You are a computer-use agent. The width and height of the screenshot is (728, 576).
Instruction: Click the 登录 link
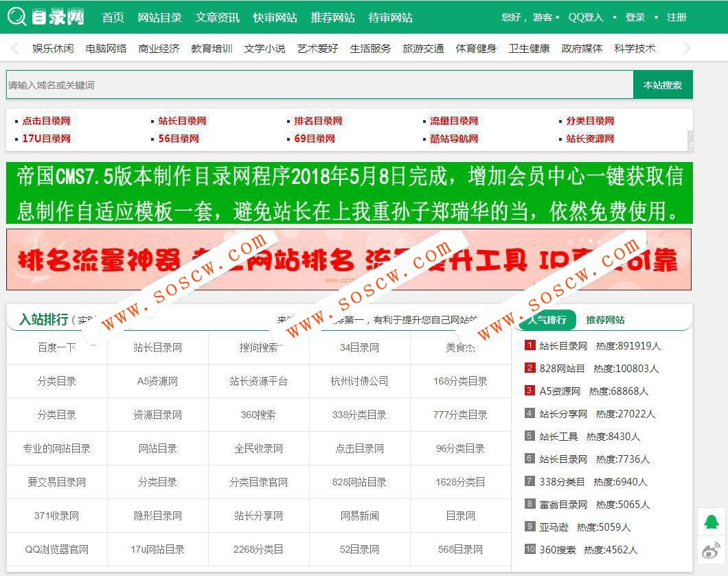coord(635,18)
